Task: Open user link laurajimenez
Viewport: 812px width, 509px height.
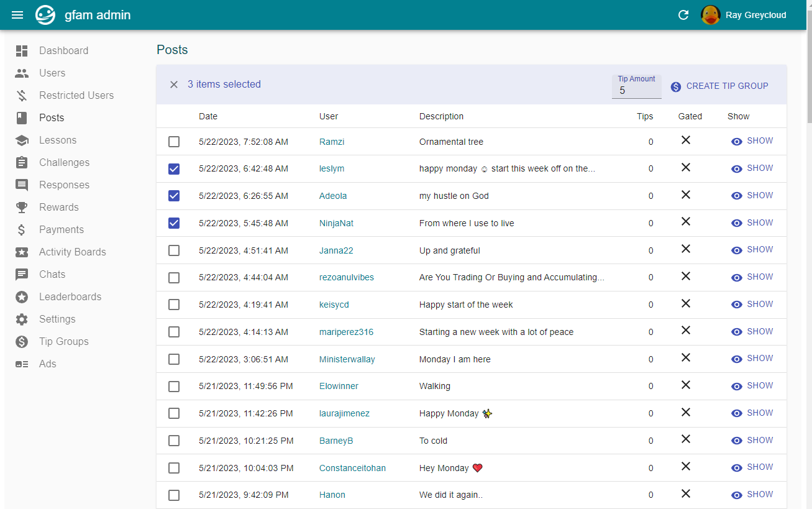Action: pos(344,413)
